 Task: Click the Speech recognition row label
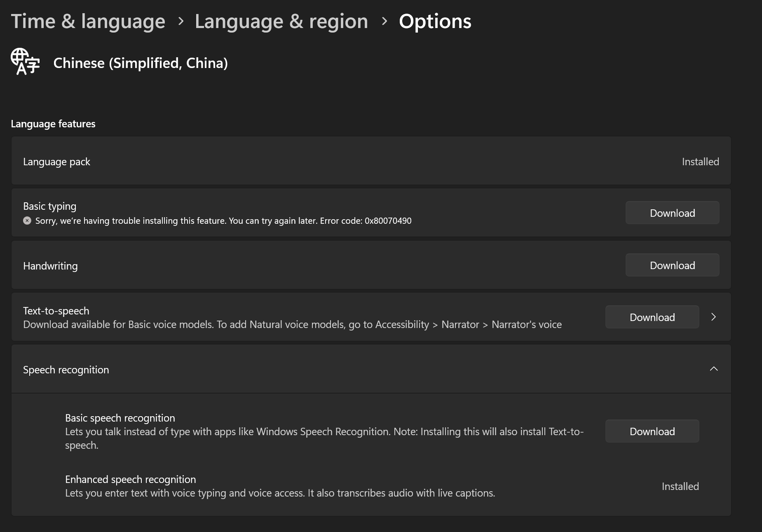click(x=66, y=370)
